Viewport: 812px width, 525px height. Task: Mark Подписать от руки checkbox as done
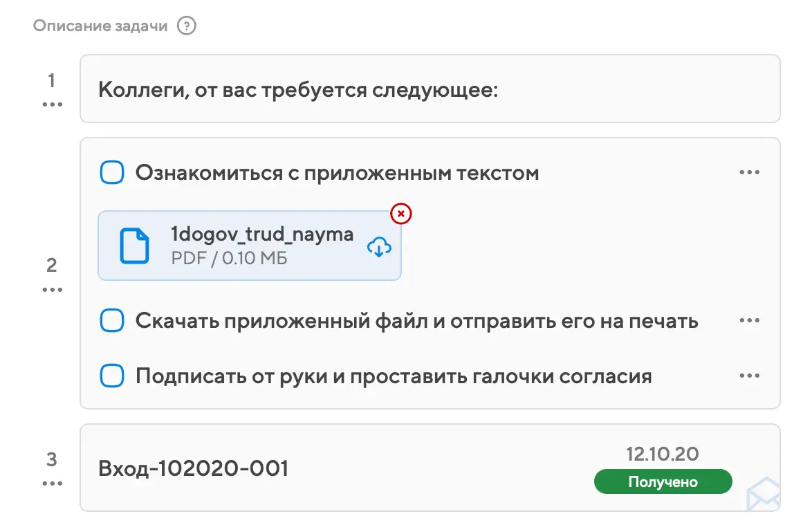click(112, 376)
